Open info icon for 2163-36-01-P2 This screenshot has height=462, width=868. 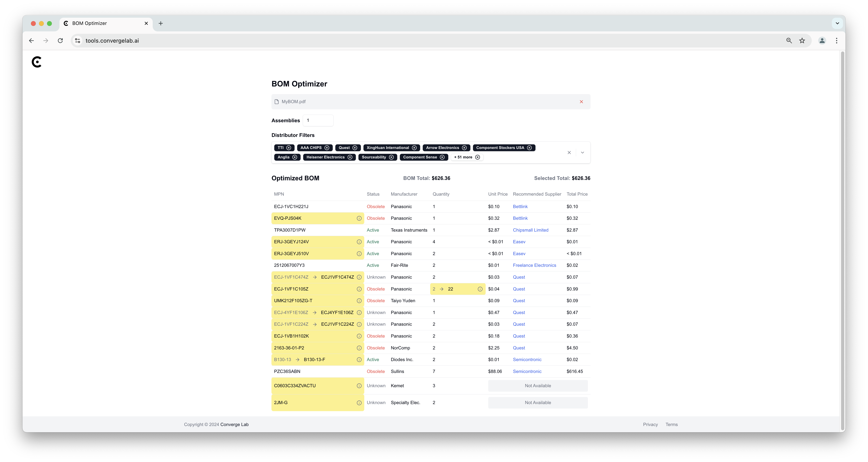point(359,348)
